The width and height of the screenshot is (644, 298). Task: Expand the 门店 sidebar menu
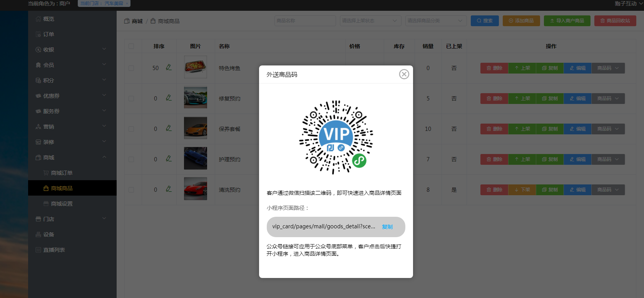[72, 219]
